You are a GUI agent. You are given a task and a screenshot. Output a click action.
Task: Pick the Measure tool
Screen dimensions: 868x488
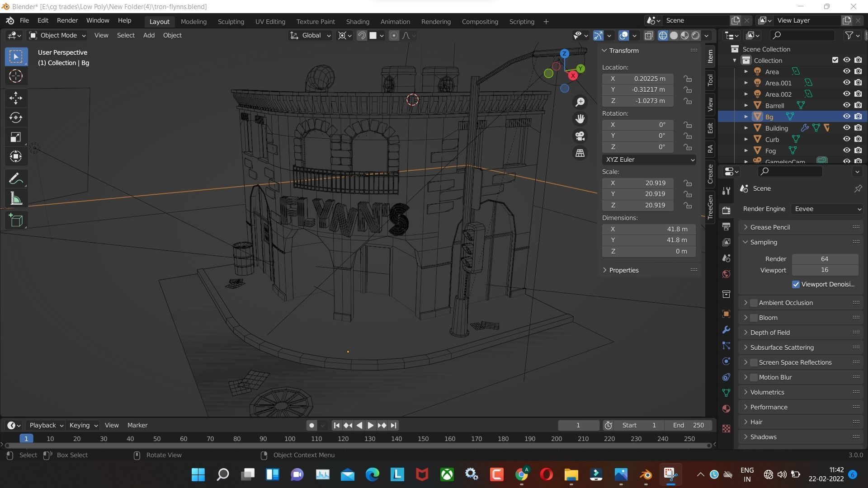click(x=16, y=199)
